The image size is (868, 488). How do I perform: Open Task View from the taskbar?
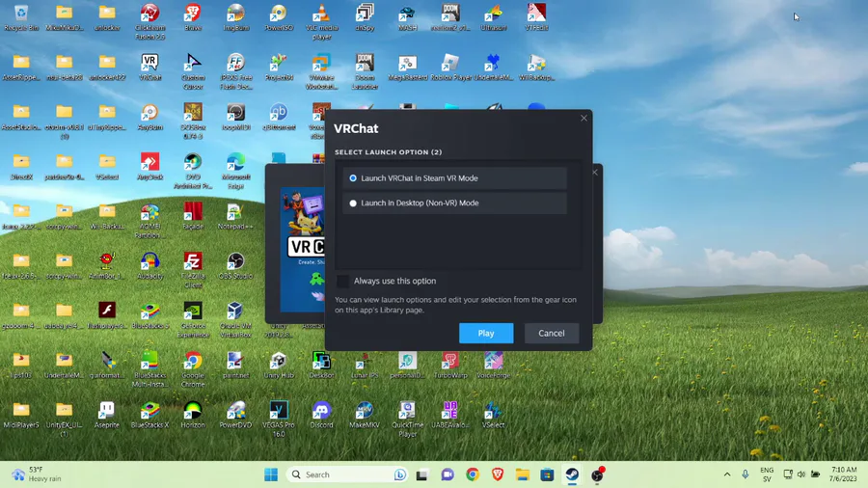(421, 474)
